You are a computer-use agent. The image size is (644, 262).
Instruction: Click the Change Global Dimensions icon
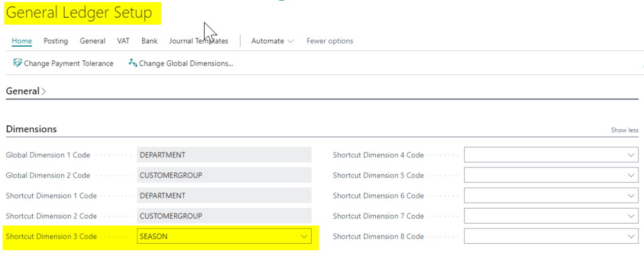pyautogui.click(x=132, y=63)
